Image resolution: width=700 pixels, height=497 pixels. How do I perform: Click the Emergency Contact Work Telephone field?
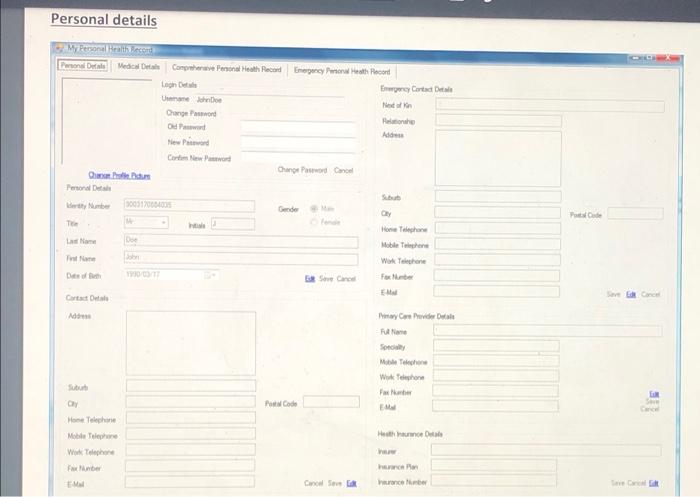pos(497,260)
